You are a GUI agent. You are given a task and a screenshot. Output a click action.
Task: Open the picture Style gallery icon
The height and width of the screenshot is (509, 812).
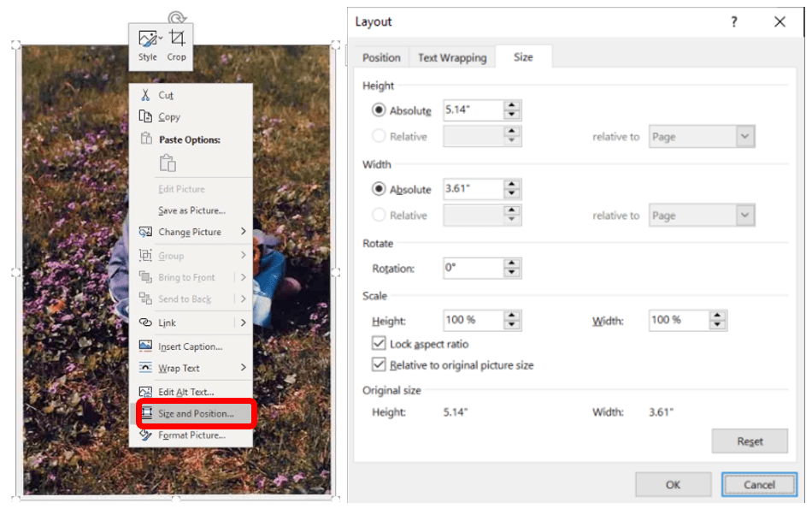coord(146,38)
